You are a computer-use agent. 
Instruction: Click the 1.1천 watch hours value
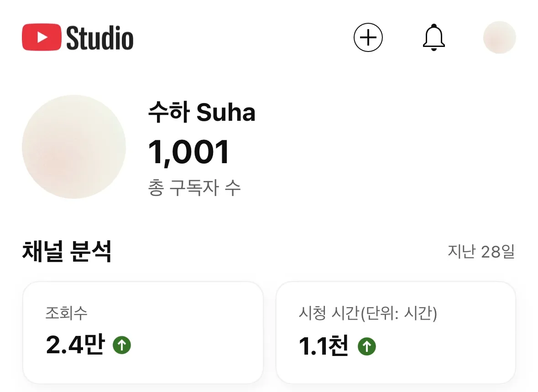pos(324,346)
